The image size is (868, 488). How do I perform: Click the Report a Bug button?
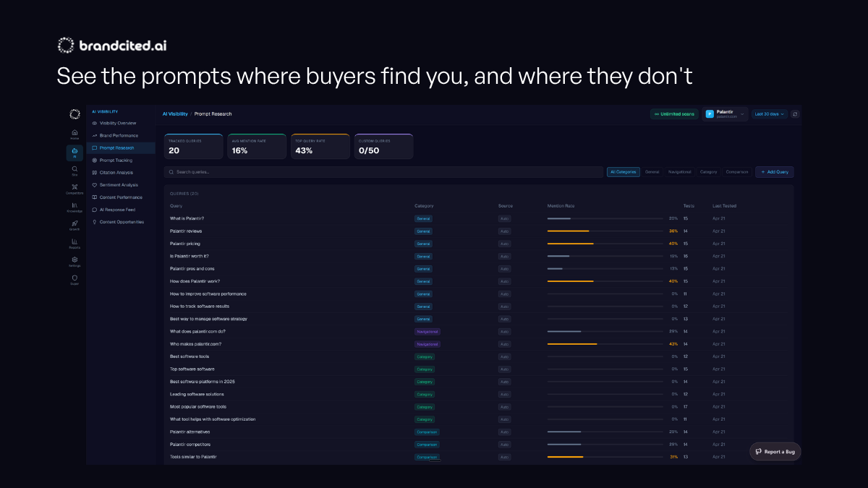[775, 452]
